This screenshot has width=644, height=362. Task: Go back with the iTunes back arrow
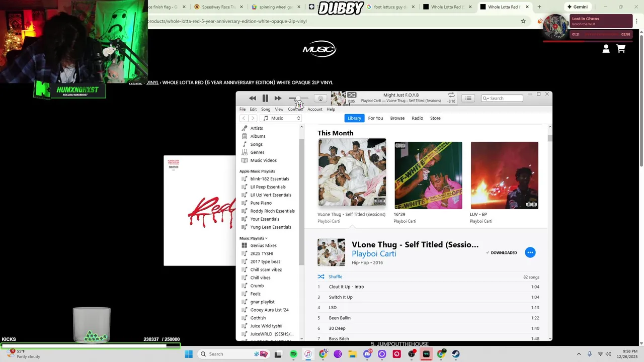[x=244, y=118]
